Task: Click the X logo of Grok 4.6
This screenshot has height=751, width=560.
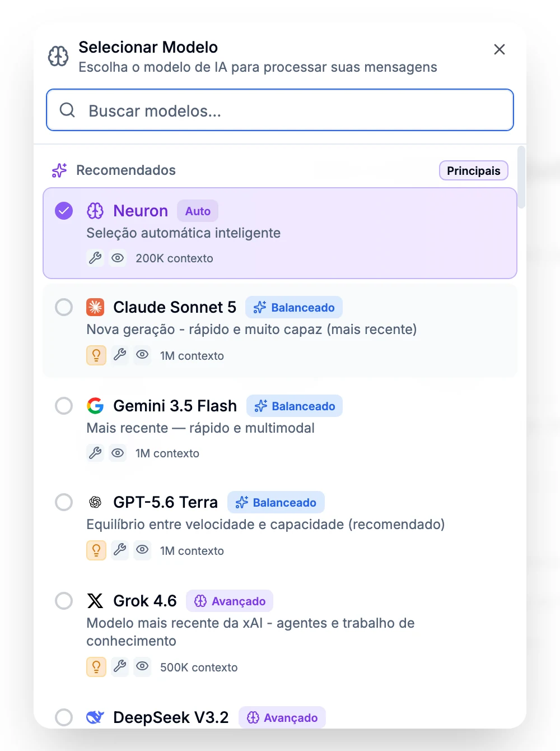Action: coord(95,601)
